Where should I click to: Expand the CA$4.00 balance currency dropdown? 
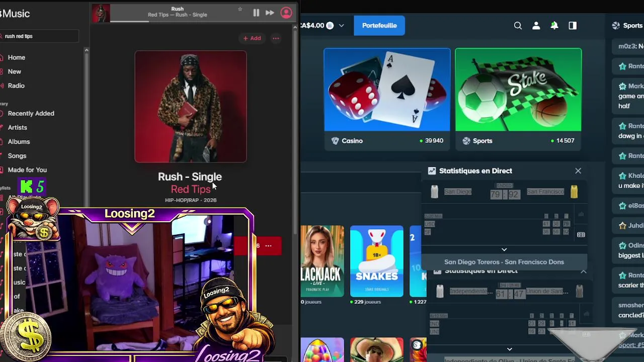click(342, 26)
